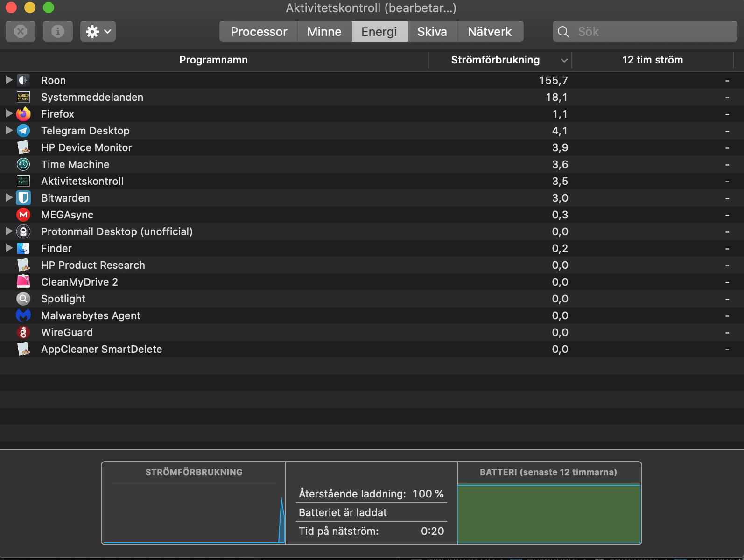Click the AppCleaner SmartDelete icon
The width and height of the screenshot is (744, 560).
23,349
